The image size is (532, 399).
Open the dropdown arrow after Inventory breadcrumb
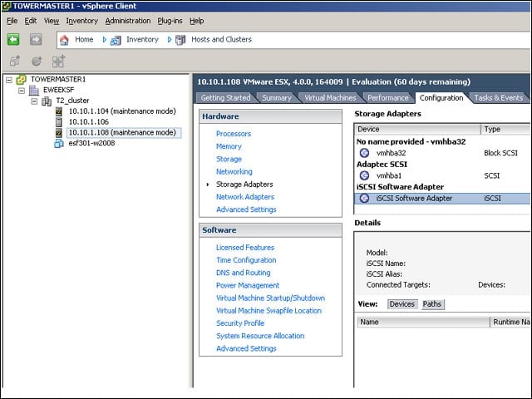170,40
